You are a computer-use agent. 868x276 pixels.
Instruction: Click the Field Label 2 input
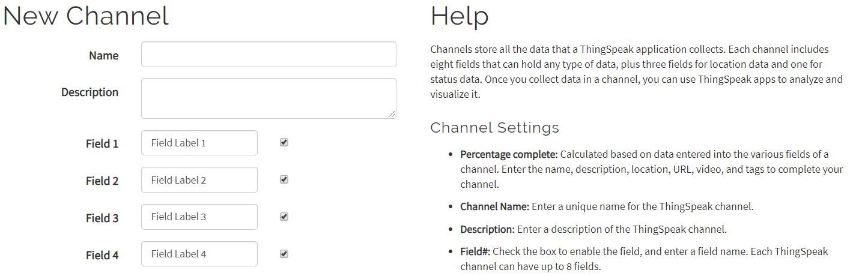coord(199,180)
